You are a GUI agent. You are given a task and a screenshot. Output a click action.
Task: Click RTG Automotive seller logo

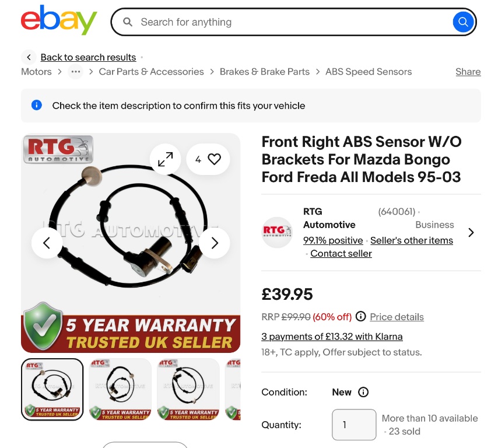pyautogui.click(x=277, y=232)
